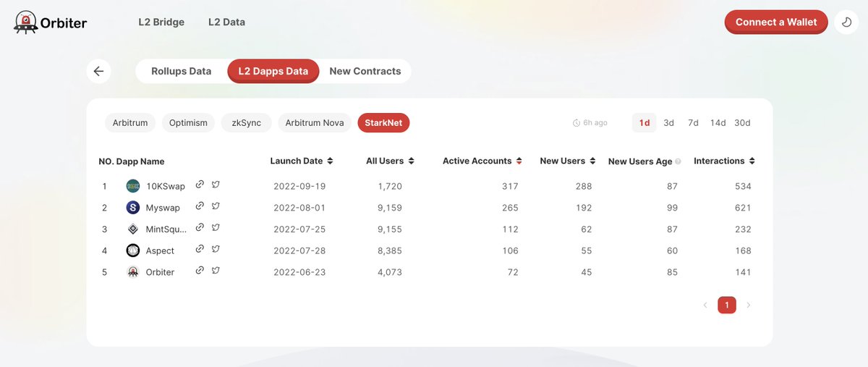Click the 8,385 all users value

click(390, 250)
